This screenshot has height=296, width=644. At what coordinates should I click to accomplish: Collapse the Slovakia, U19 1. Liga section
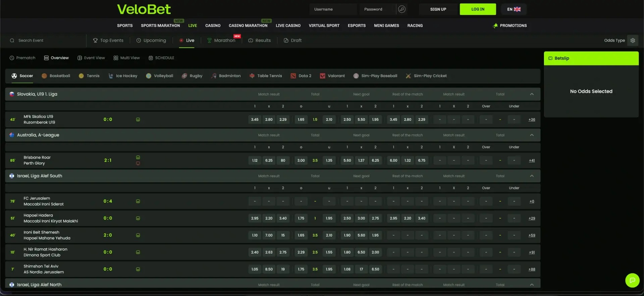pos(532,94)
